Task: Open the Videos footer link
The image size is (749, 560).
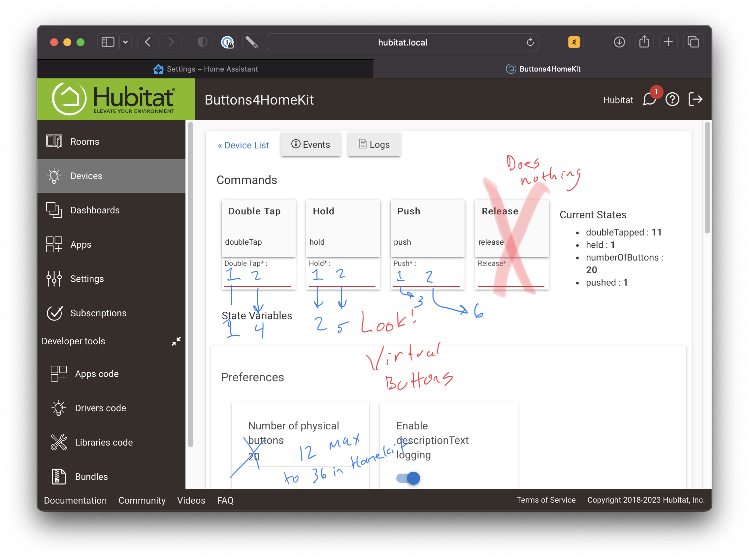Action: [191, 500]
